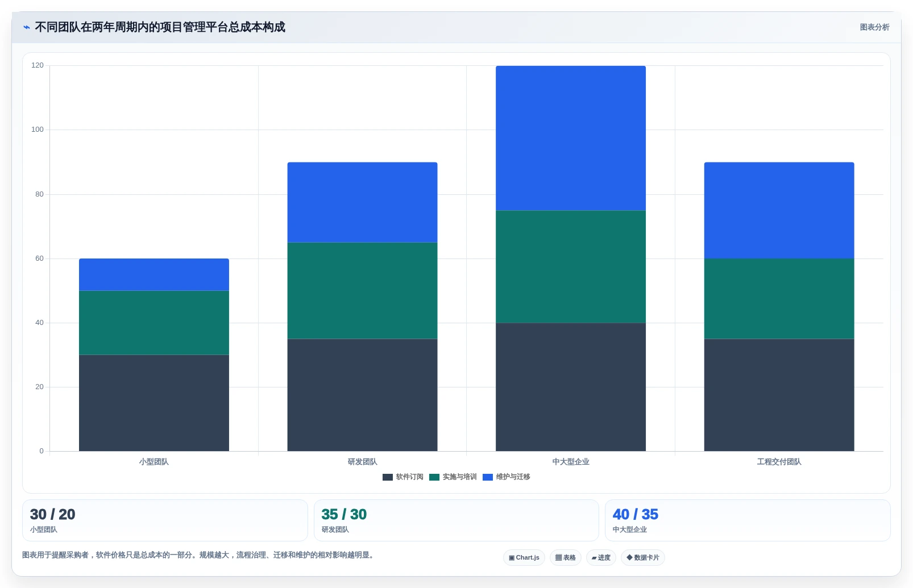Click the blue 维护与迁移 legend color box
913x588 pixels.
[x=488, y=477]
